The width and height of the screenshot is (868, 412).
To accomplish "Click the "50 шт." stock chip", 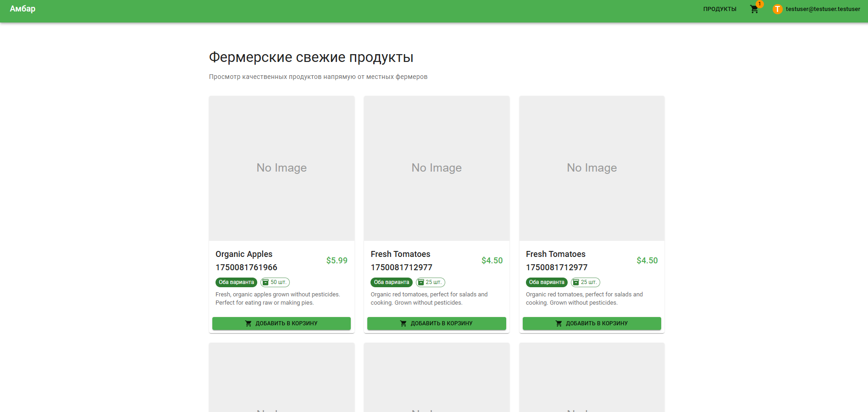I will point(275,282).
